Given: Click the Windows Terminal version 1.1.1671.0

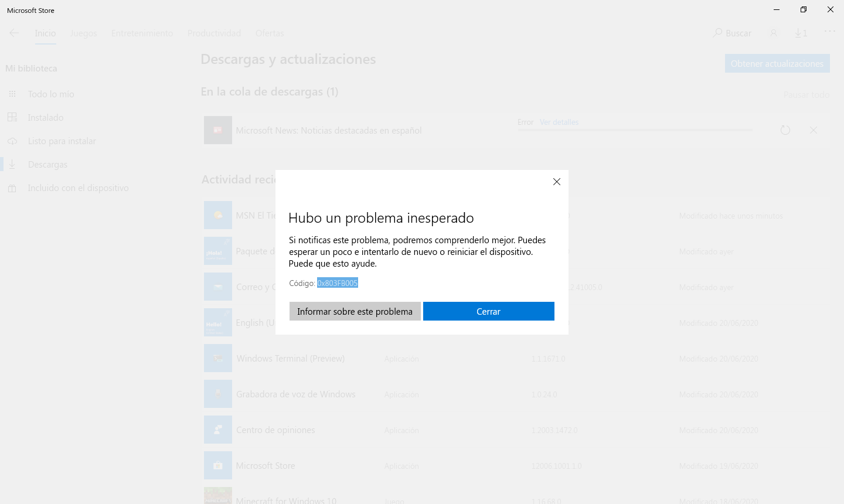Looking at the screenshot, I should point(549,359).
